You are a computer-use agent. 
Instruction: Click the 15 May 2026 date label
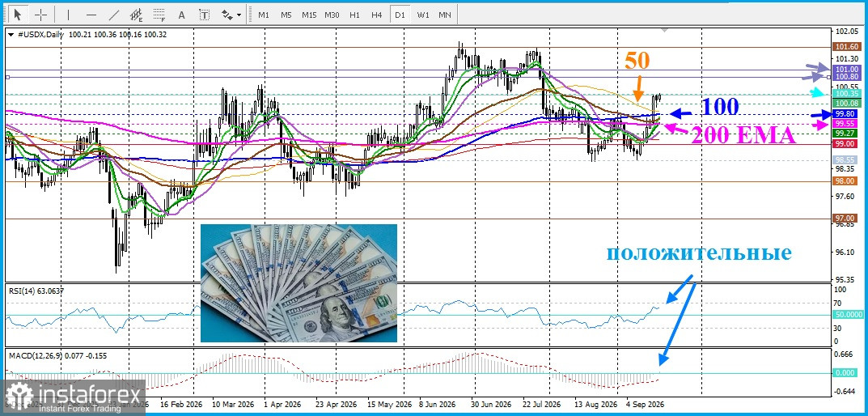388,405
